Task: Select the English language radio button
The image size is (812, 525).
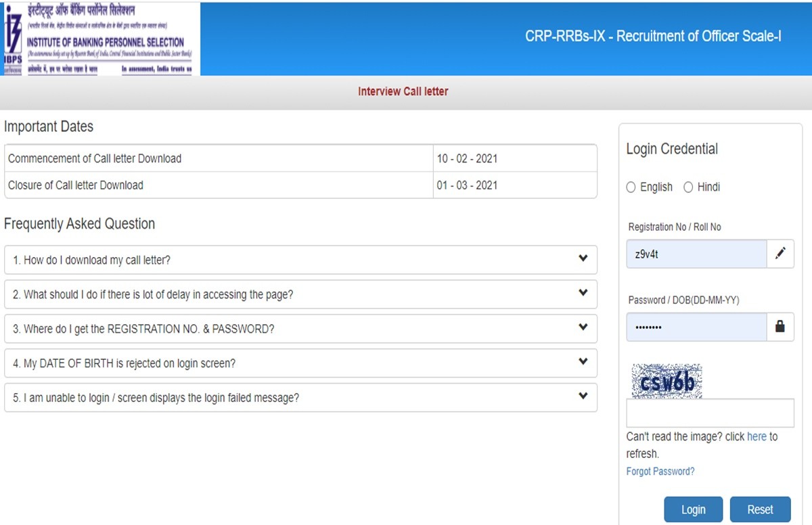Action: coord(631,187)
